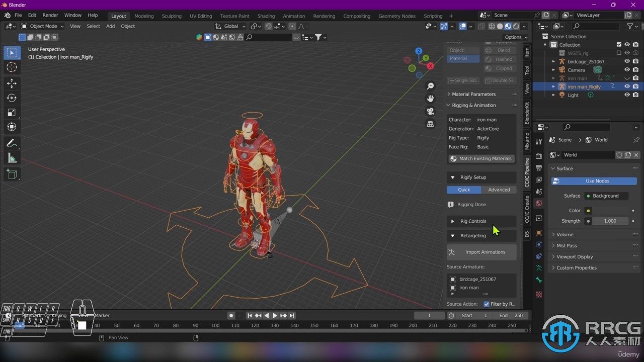This screenshot has height=362, width=644.
Task: Open the Edit menu
Action: coord(32,15)
